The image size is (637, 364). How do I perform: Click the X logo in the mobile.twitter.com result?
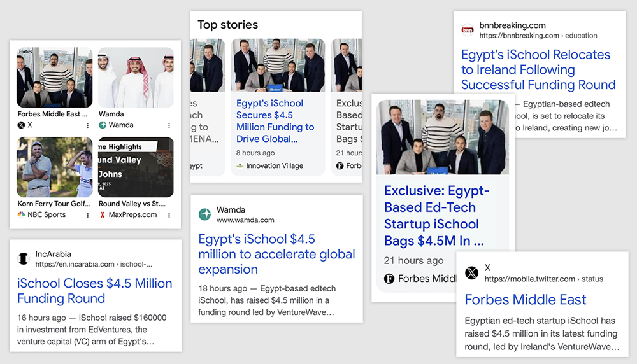[x=471, y=273]
